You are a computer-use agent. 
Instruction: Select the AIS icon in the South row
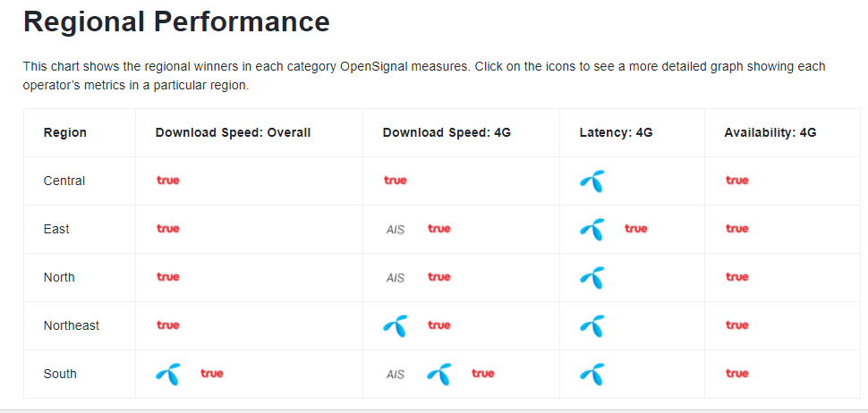396,375
